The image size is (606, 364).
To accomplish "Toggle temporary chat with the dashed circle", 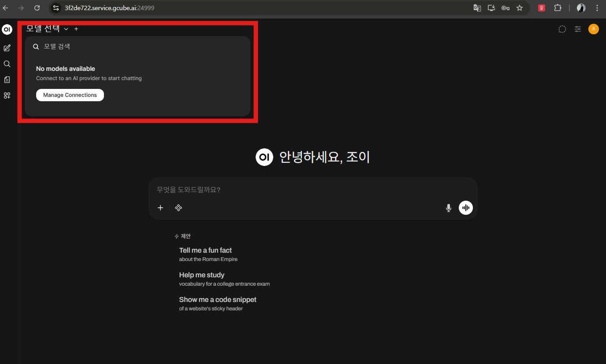I will [x=562, y=29].
